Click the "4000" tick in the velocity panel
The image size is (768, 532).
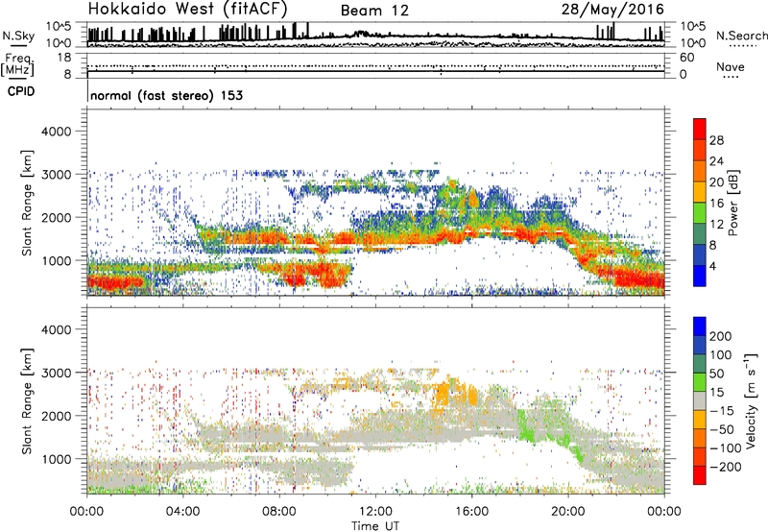[57, 329]
